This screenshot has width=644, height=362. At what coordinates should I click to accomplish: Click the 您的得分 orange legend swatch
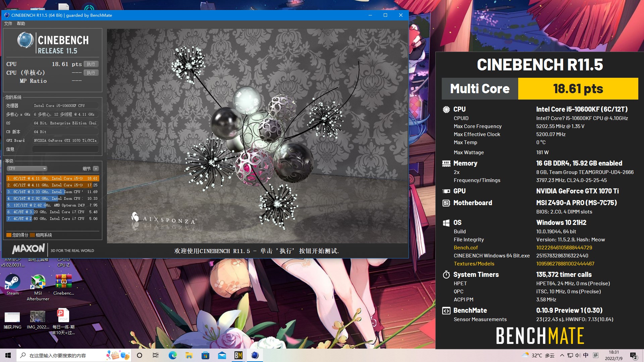[x=9, y=235]
